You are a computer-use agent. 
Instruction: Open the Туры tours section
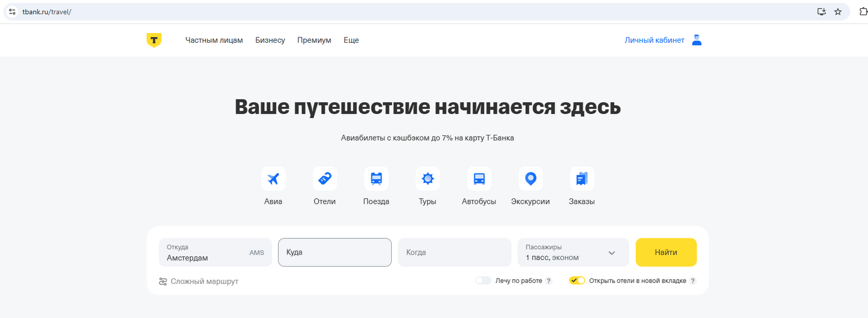click(427, 186)
